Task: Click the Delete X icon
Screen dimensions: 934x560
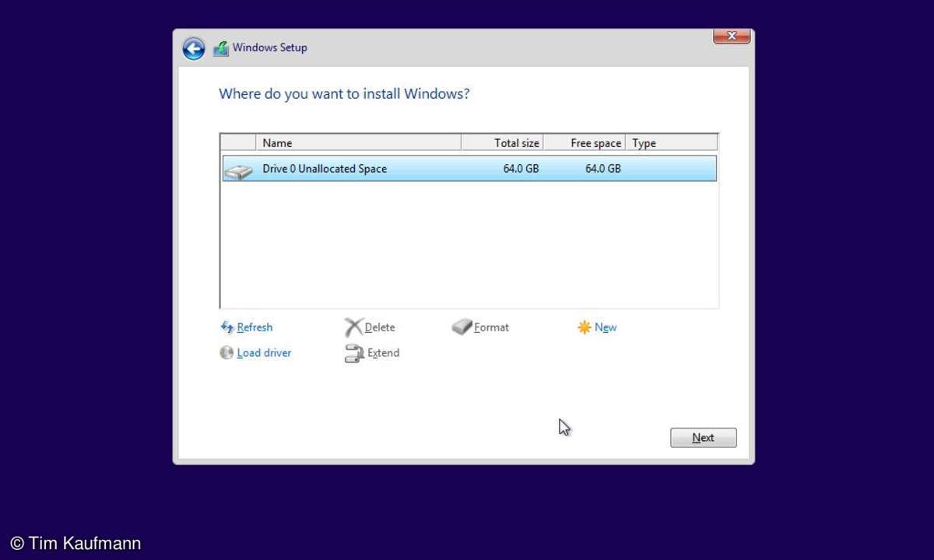Action: (353, 327)
